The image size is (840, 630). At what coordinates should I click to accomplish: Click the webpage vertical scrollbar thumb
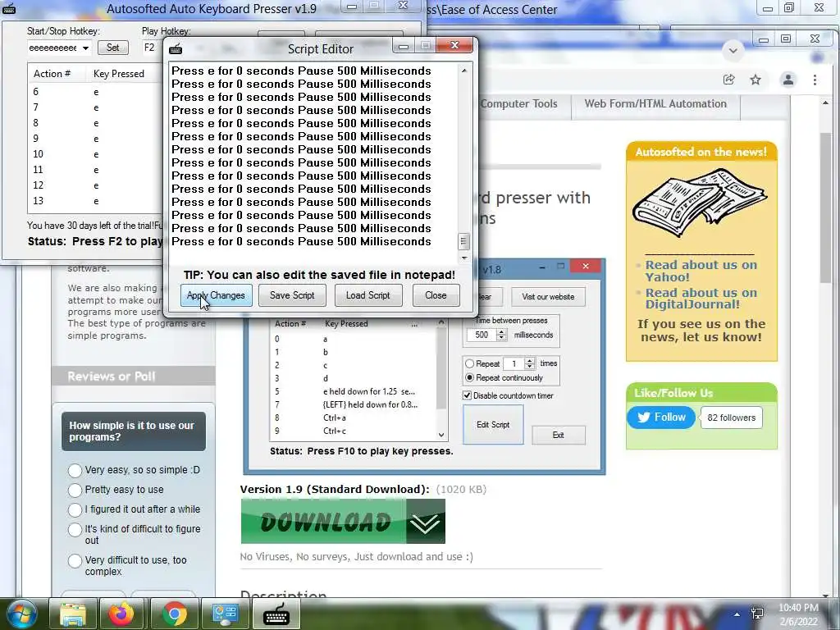click(825, 208)
